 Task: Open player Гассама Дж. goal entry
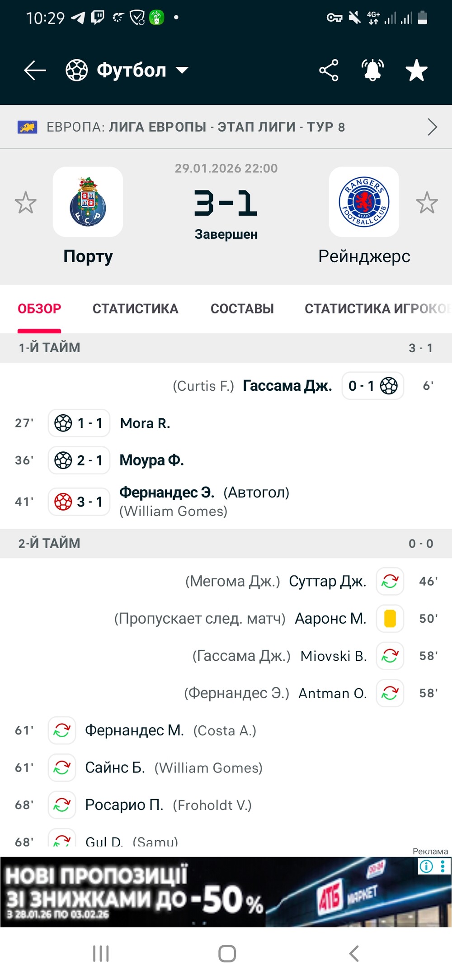coord(287,386)
